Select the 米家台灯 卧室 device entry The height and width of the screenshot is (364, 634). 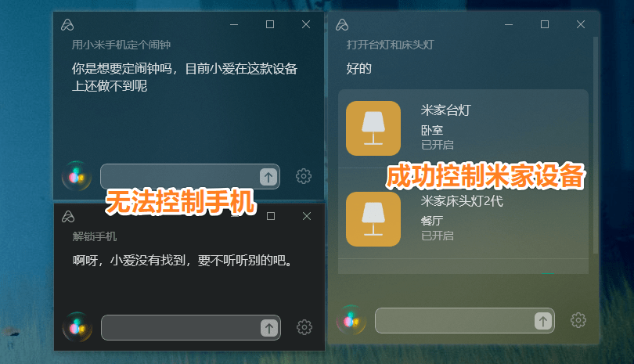coord(463,128)
